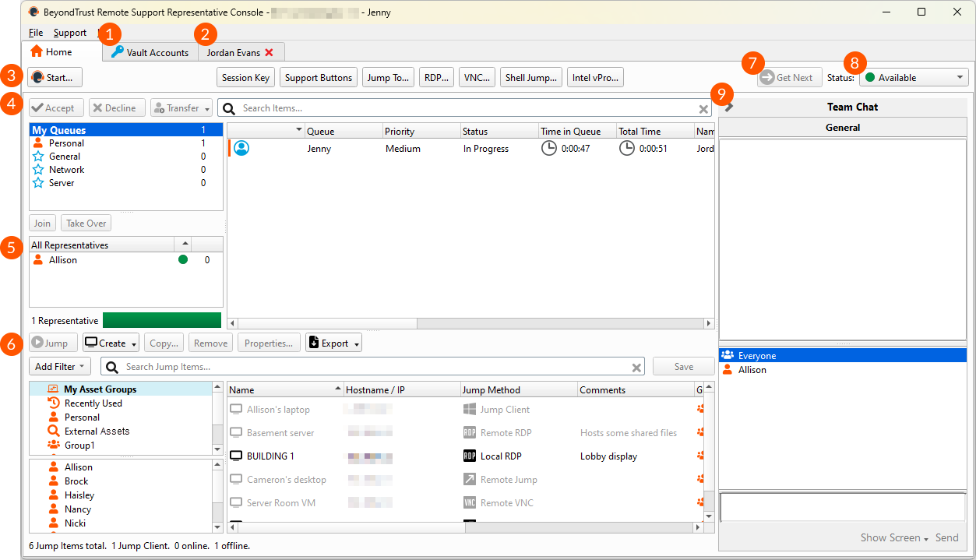Open the Jordan Evans session tab
Screen dimensions: 976x560
click(x=234, y=52)
